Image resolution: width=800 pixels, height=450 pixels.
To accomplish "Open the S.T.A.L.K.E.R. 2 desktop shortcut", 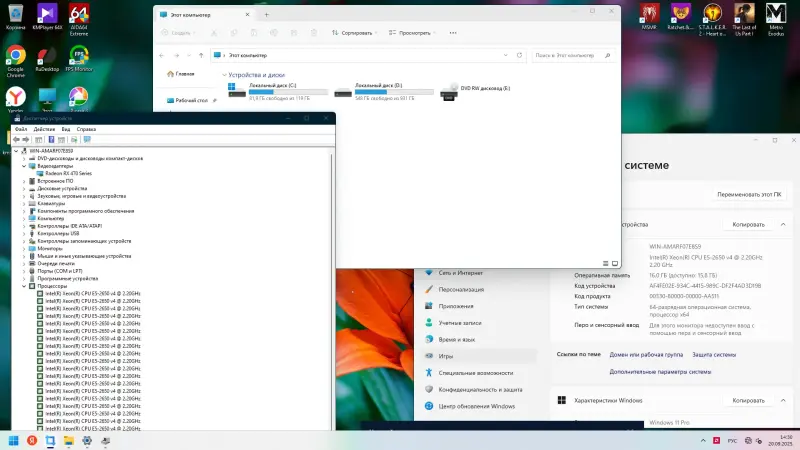I will pos(712,20).
